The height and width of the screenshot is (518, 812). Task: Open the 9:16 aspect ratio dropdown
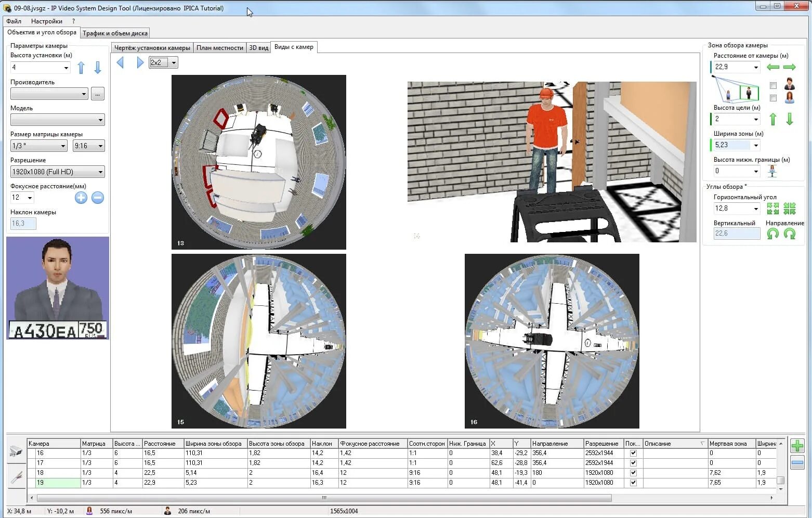point(100,146)
